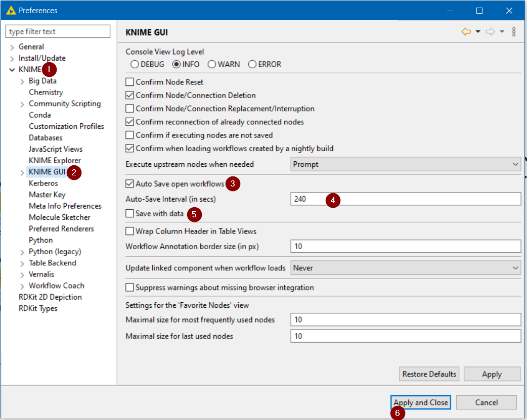This screenshot has height=420, width=527.
Task: Click Workflow Annotation border size field
Action: click(406, 246)
